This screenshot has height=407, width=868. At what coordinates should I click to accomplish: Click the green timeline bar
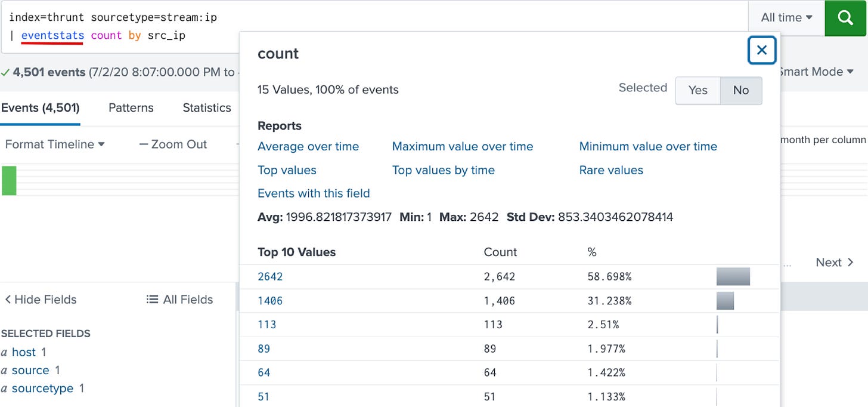9,180
